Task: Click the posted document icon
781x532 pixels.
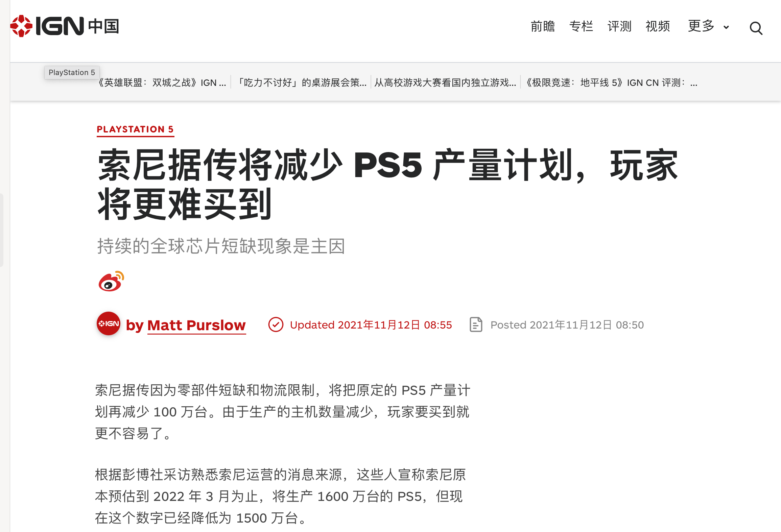Action: tap(476, 325)
